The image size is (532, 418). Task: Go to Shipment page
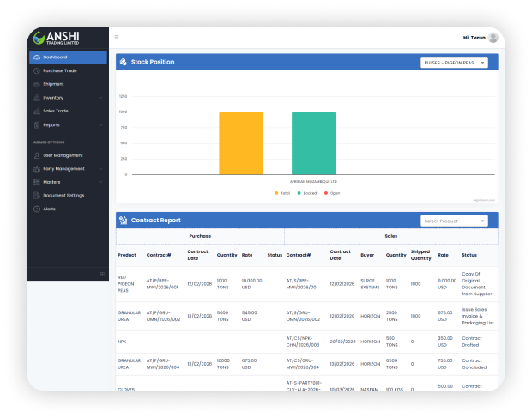point(68,84)
